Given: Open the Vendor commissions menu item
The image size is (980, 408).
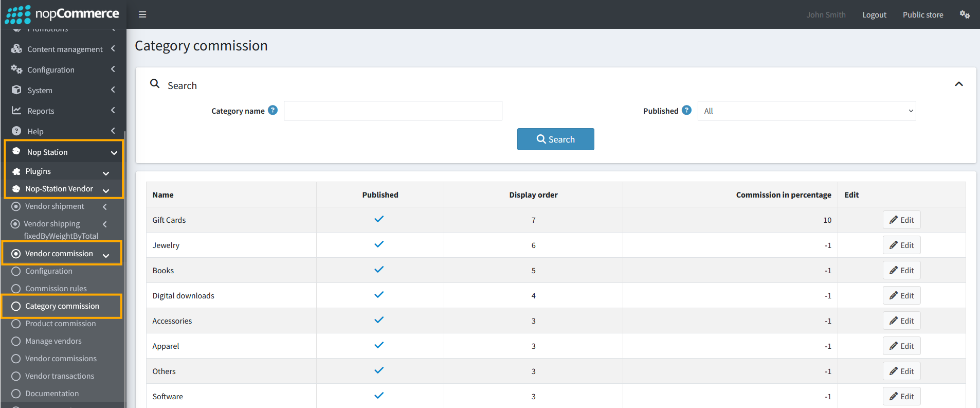Looking at the screenshot, I should pos(61,359).
